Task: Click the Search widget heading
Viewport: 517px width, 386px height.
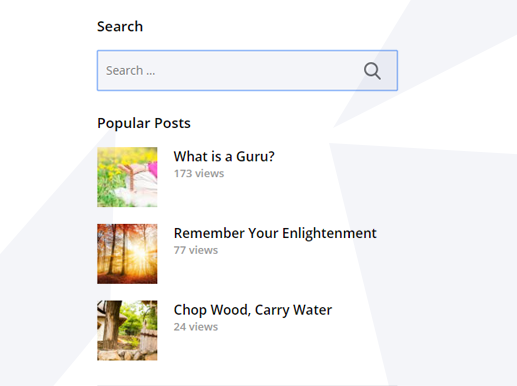Action: pyautogui.click(x=120, y=26)
